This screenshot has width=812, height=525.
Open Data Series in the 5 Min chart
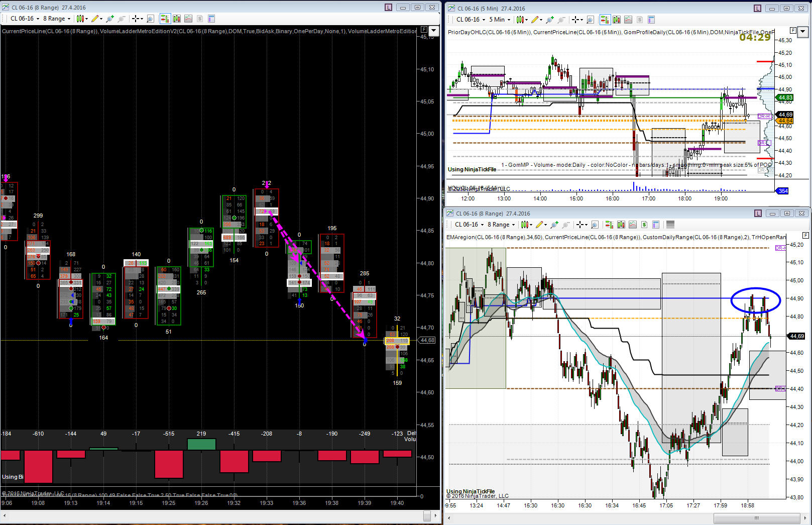[617, 20]
